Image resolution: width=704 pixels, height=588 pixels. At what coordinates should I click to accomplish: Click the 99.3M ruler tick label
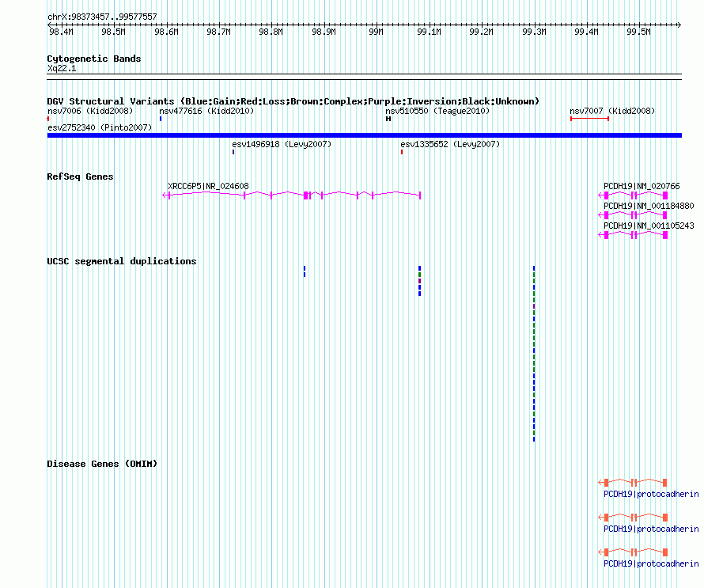coord(534,32)
